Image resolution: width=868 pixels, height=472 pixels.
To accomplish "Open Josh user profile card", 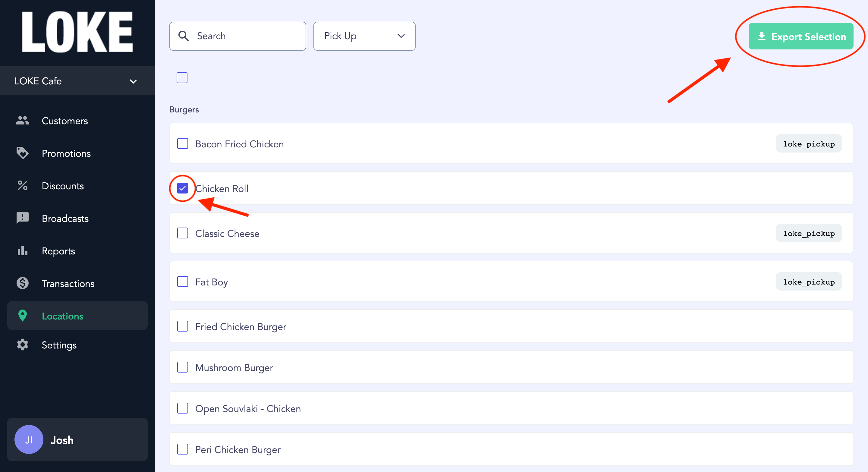I will point(77,439).
